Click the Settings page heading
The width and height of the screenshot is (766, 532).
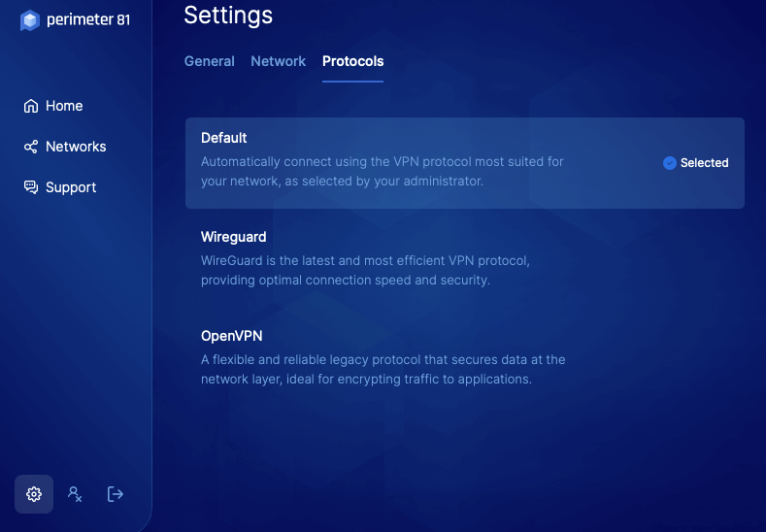click(x=228, y=16)
